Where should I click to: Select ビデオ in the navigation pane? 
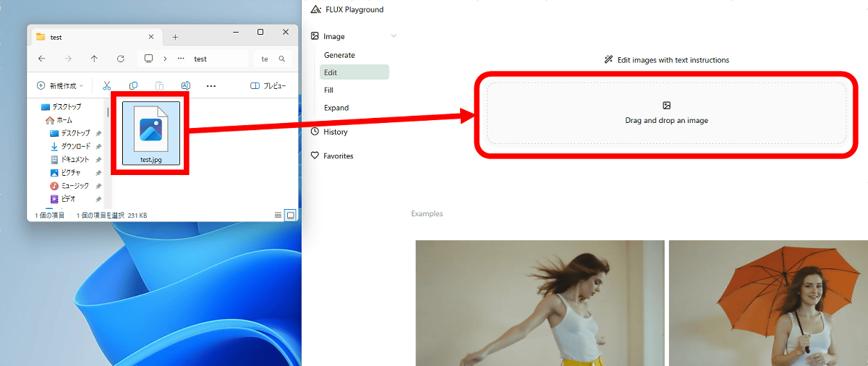click(x=64, y=199)
